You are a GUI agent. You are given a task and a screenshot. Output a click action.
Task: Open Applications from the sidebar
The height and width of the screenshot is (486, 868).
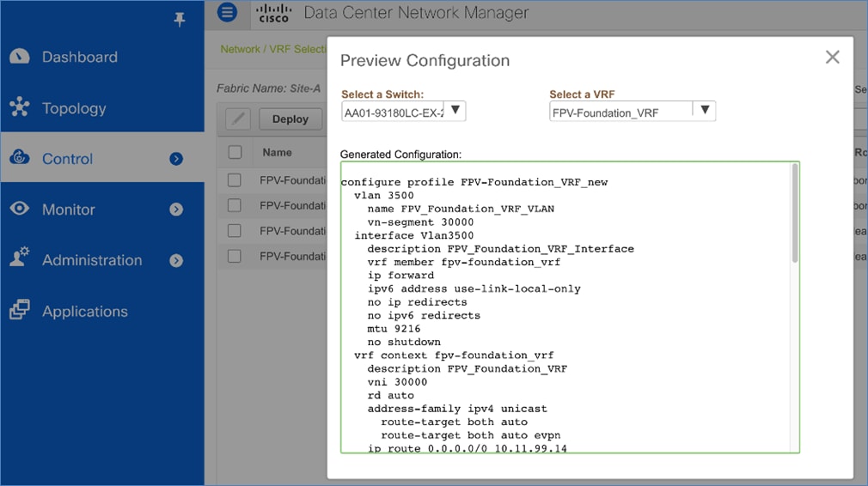coord(85,312)
